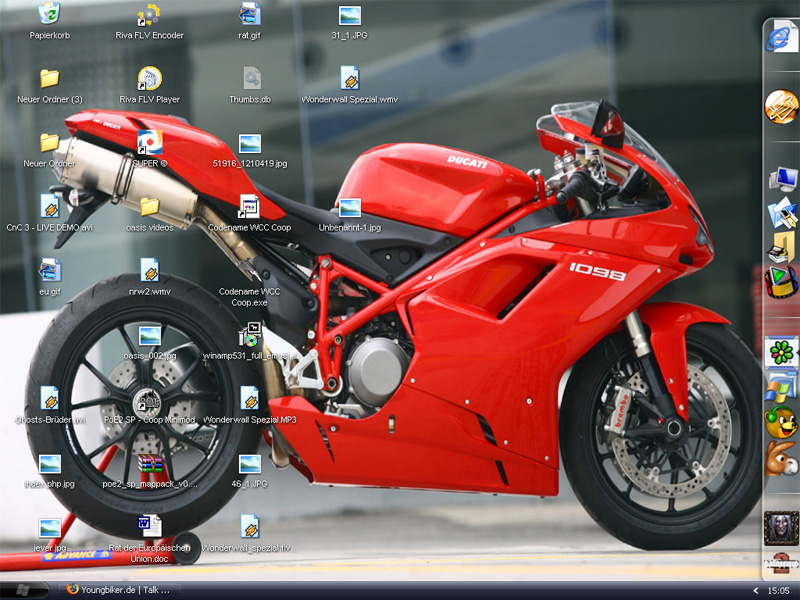Launch Riva FLV Player shortcut
The width and height of the screenshot is (800, 600).
pos(149,78)
